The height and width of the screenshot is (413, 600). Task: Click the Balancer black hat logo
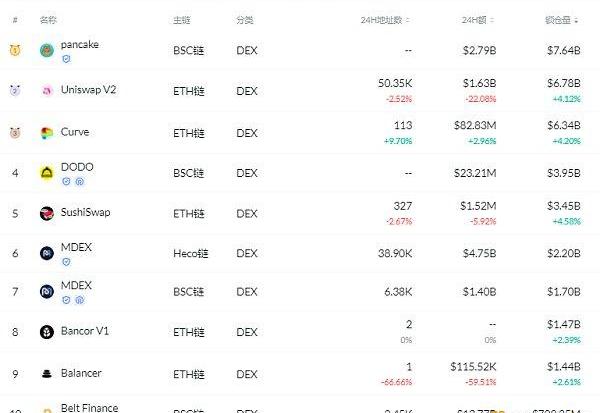click(47, 374)
